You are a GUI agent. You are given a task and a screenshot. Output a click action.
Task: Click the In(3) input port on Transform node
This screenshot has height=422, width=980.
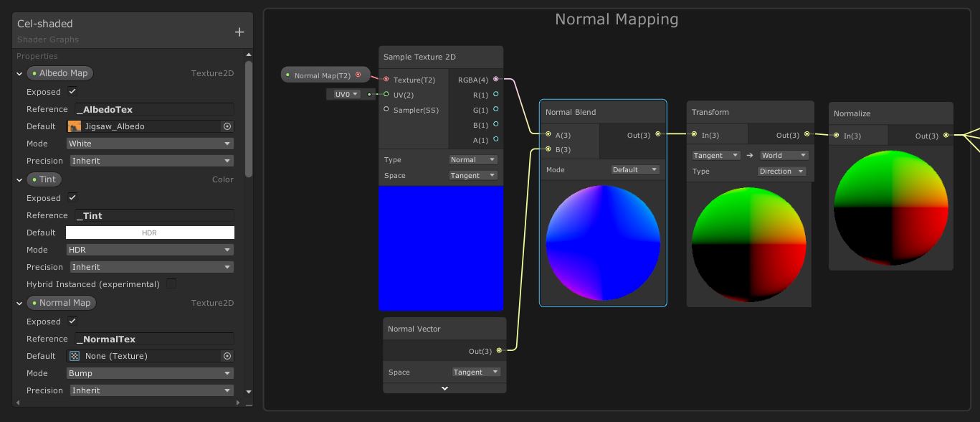pyautogui.click(x=694, y=134)
